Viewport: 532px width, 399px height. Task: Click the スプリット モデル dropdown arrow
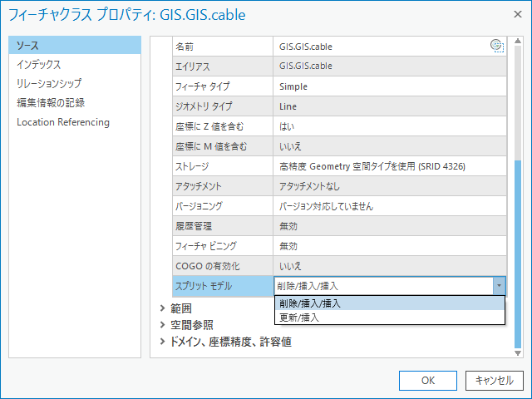point(499,286)
